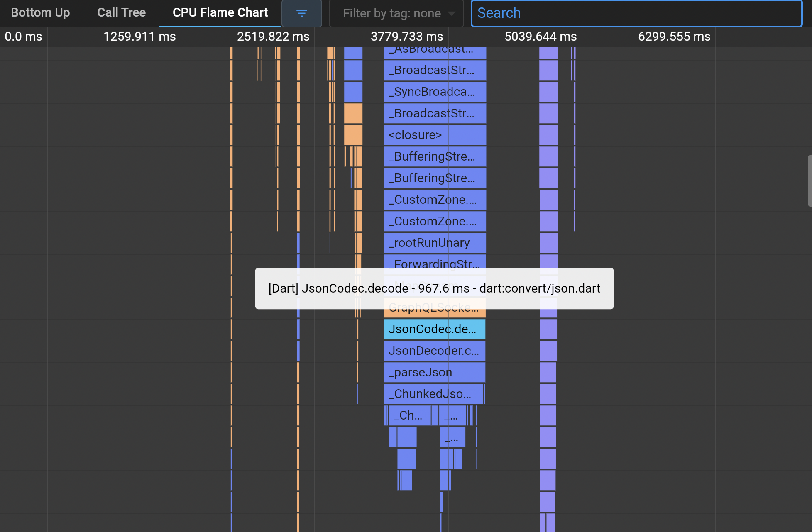This screenshot has width=812, height=532.
Task: Open the filter options funnel icon
Action: [x=301, y=13]
